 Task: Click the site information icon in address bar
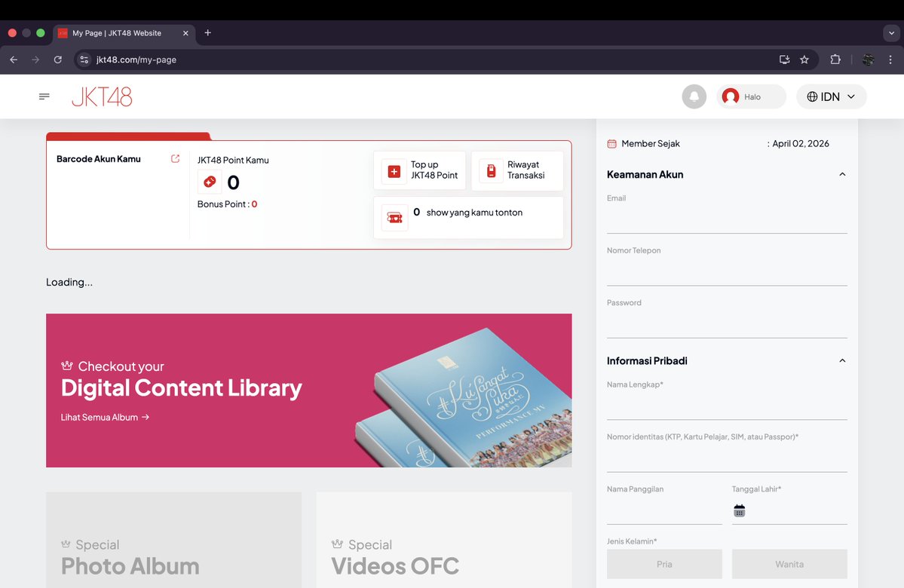coord(84,60)
